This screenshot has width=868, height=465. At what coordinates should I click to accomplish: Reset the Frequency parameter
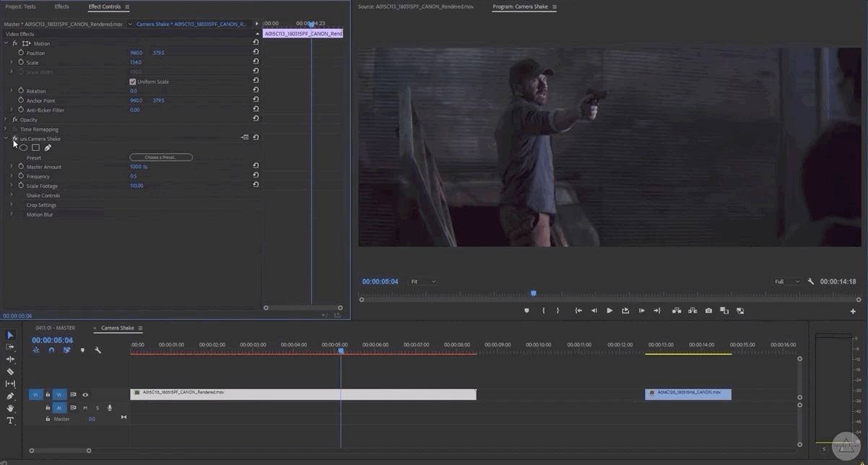click(x=256, y=175)
